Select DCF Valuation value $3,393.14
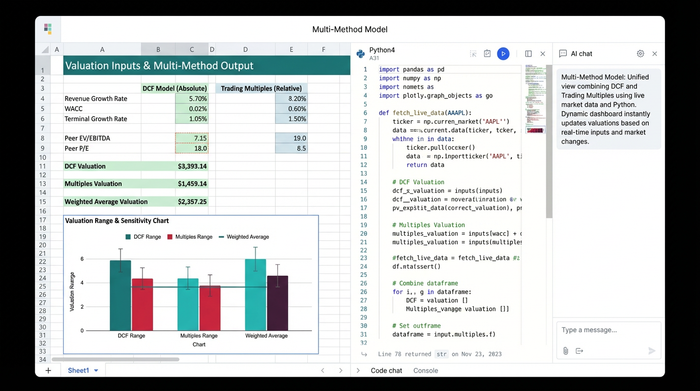 pos(192,166)
